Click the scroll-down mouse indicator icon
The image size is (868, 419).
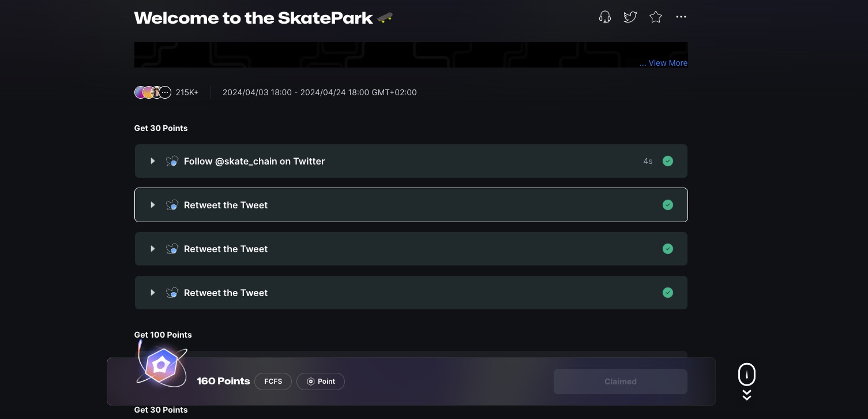coord(747,375)
